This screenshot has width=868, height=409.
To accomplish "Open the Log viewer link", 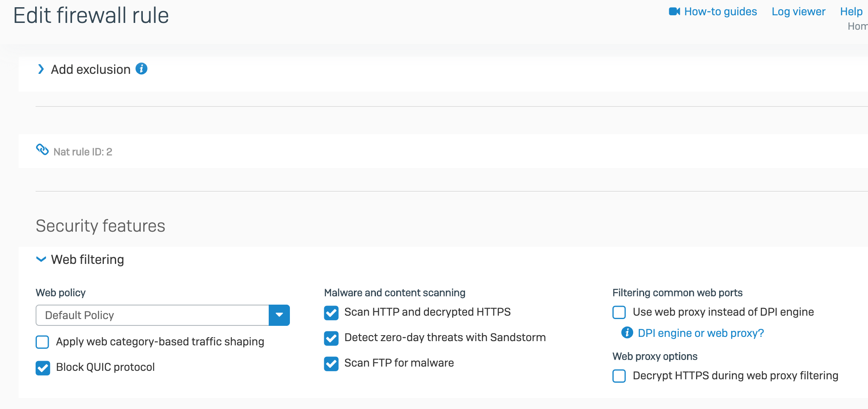I will 798,11.
